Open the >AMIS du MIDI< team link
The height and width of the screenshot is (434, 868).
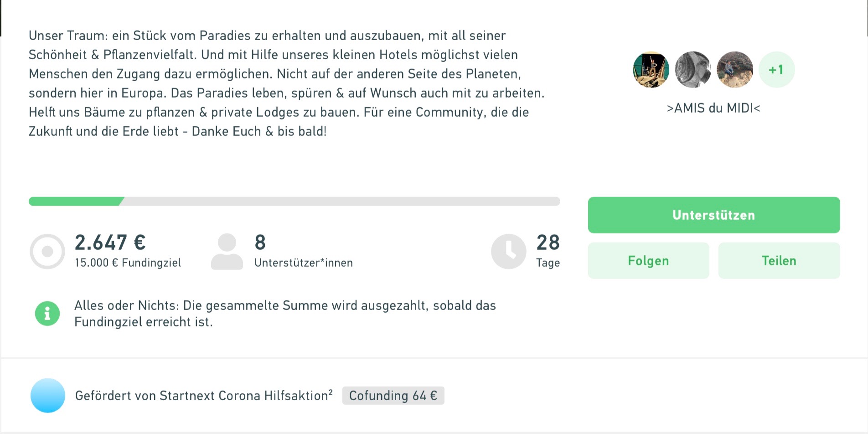(x=713, y=108)
